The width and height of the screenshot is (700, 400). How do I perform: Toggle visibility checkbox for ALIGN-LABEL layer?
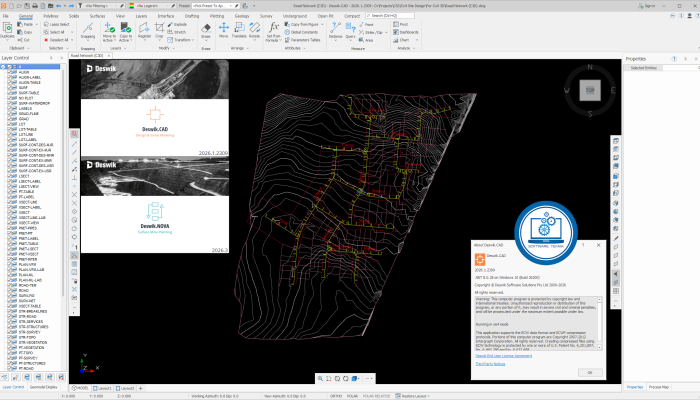[9, 77]
